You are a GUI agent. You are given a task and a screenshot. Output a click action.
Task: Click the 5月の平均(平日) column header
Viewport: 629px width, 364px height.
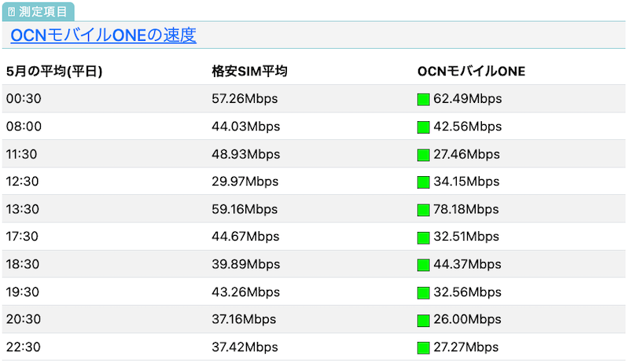pyautogui.click(x=54, y=71)
